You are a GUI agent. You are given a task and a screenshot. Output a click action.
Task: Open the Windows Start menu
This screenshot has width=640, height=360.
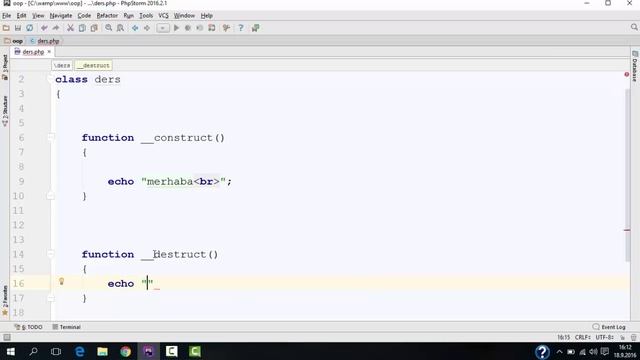(11, 351)
